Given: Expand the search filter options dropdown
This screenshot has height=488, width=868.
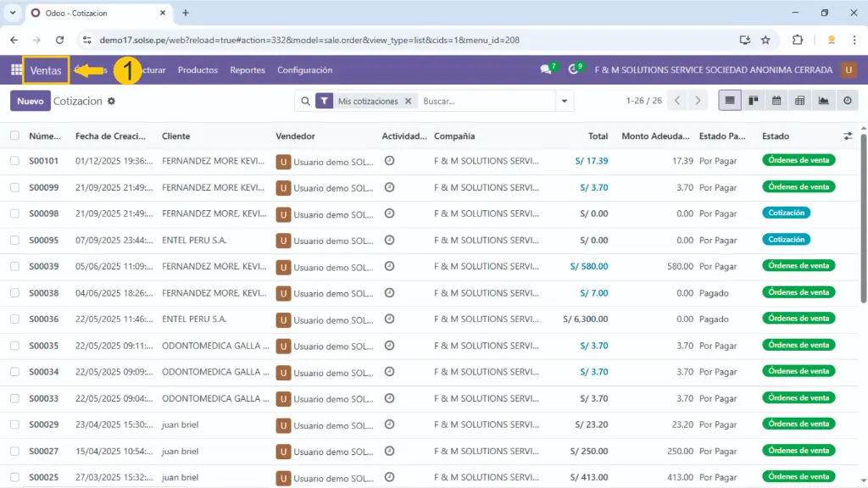Looking at the screenshot, I should click(x=565, y=101).
